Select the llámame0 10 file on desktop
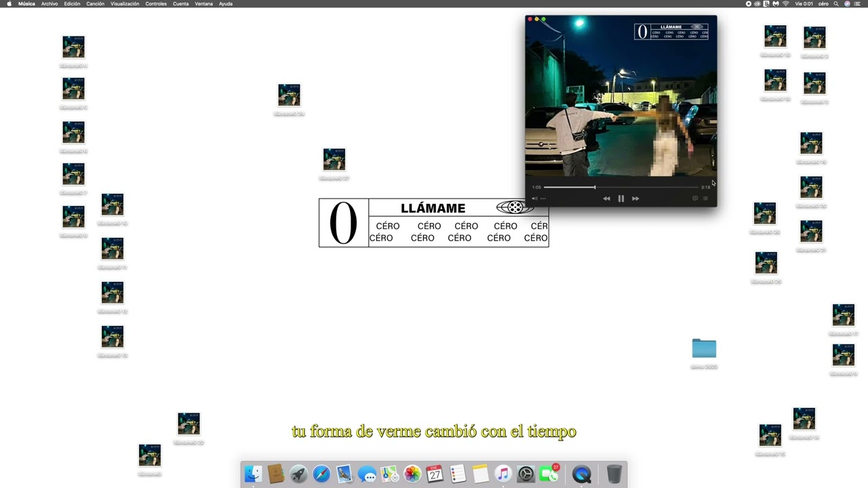The image size is (868, 488). click(113, 205)
